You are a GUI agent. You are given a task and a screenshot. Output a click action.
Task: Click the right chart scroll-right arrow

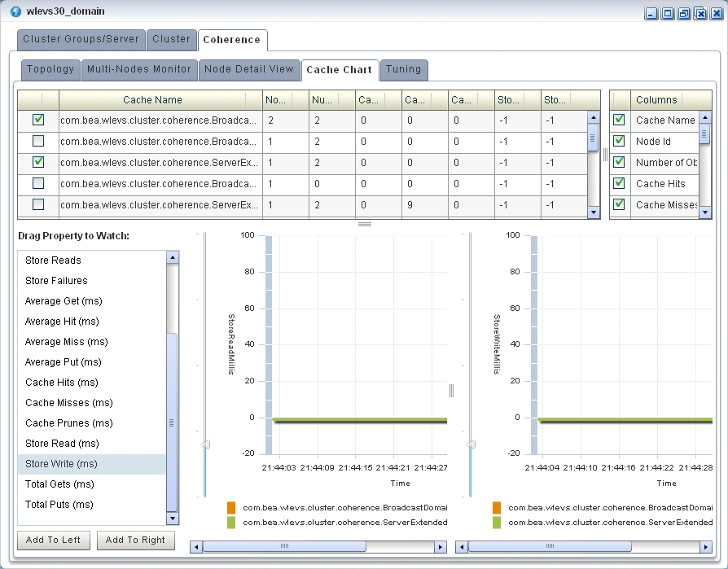706,547
